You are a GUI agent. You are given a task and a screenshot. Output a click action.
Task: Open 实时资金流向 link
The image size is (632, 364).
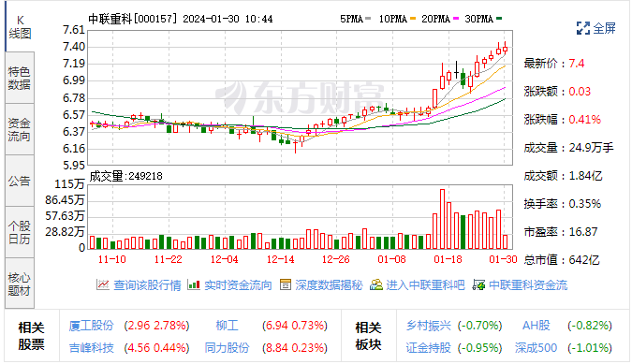(x=238, y=285)
